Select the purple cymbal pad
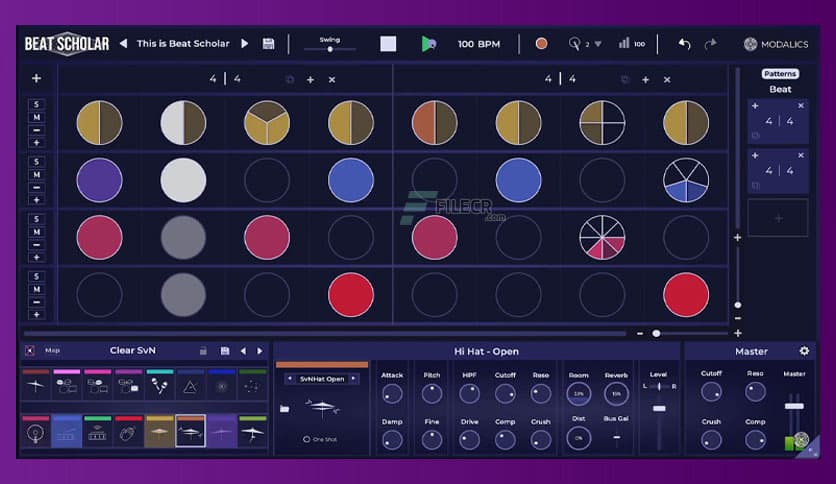The image size is (836, 484). point(221,432)
